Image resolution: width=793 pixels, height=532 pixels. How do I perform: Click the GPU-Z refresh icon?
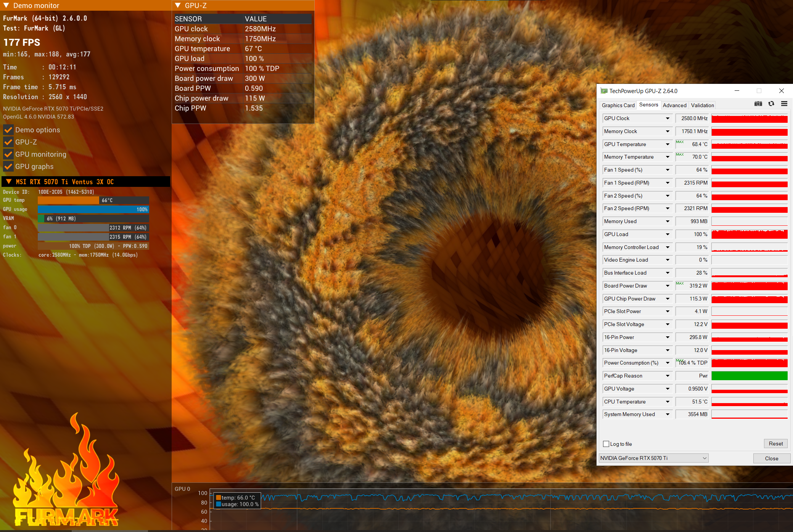pyautogui.click(x=771, y=104)
